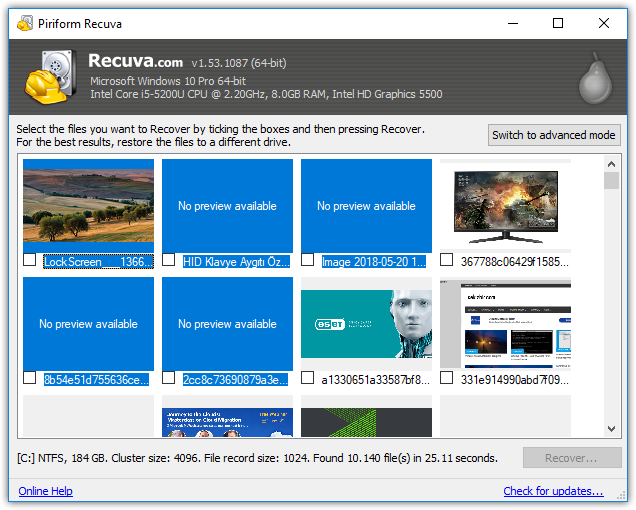Tick the checkbox for 331e914990abd7f09 file
The width and height of the screenshot is (636, 510).
[447, 378]
